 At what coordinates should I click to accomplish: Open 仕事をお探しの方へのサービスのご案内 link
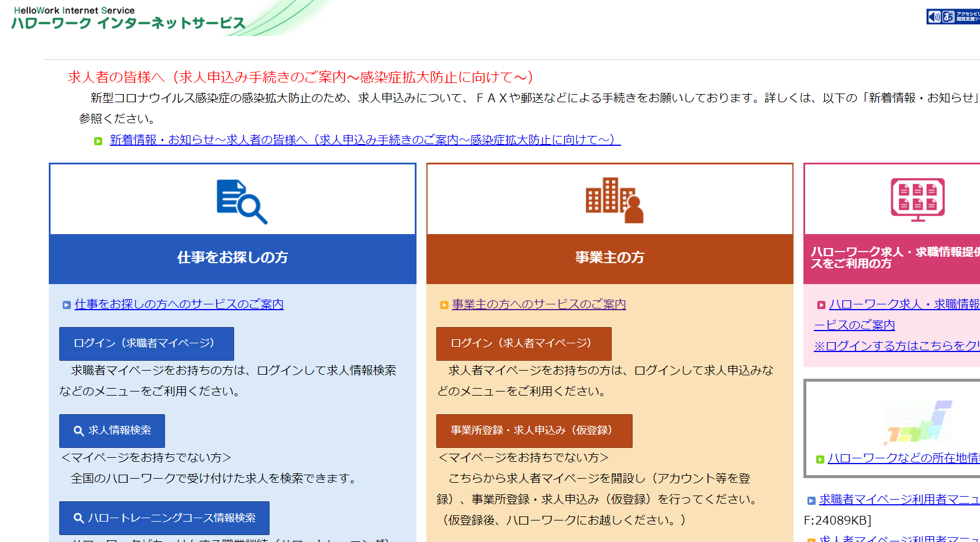tap(179, 304)
